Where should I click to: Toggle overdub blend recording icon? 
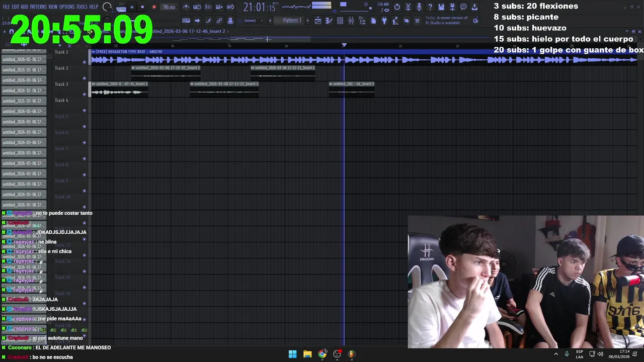pos(219,7)
